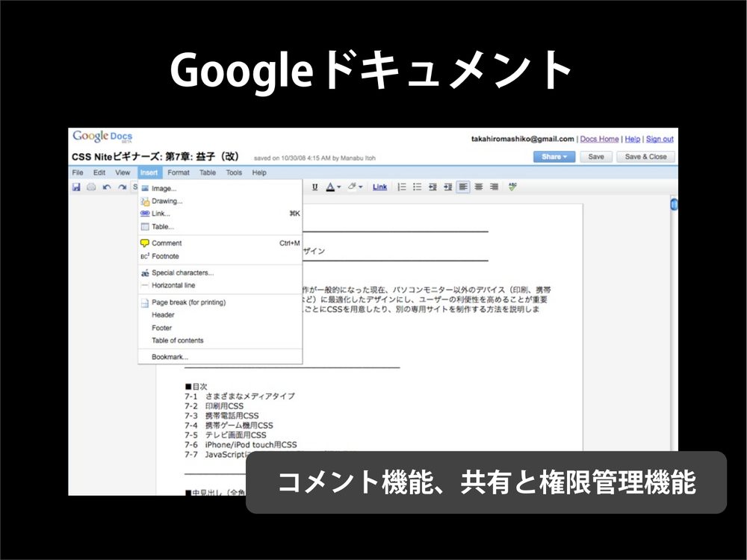Click the '■目次' heading in document
This screenshot has height=560, width=747.
[196, 387]
